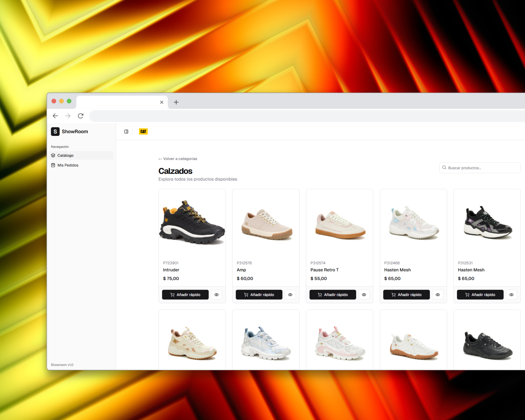Open the Mis Pedidos section

click(x=68, y=165)
